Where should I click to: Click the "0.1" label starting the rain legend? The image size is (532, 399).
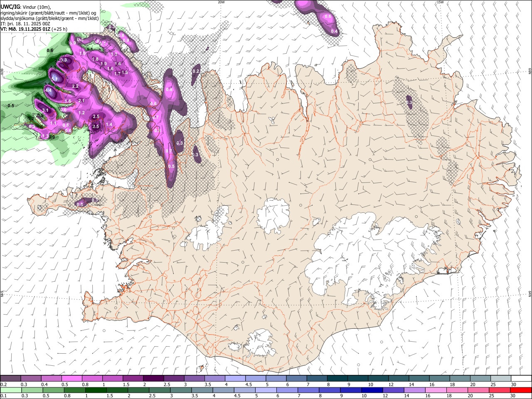[3, 396]
